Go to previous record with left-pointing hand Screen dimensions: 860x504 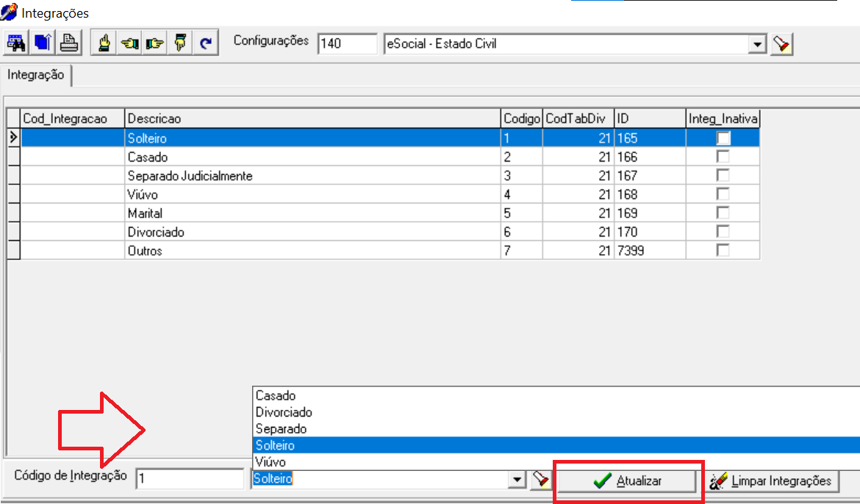130,43
